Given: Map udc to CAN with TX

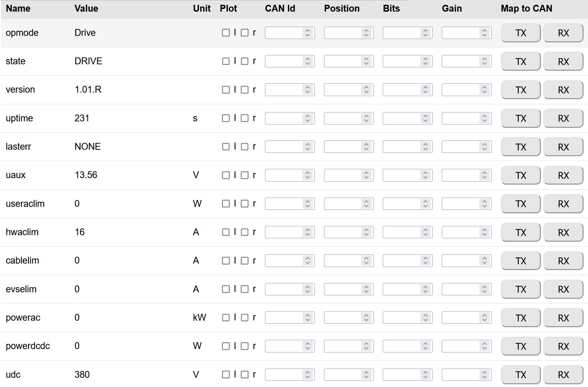Looking at the screenshot, I should (520, 375).
